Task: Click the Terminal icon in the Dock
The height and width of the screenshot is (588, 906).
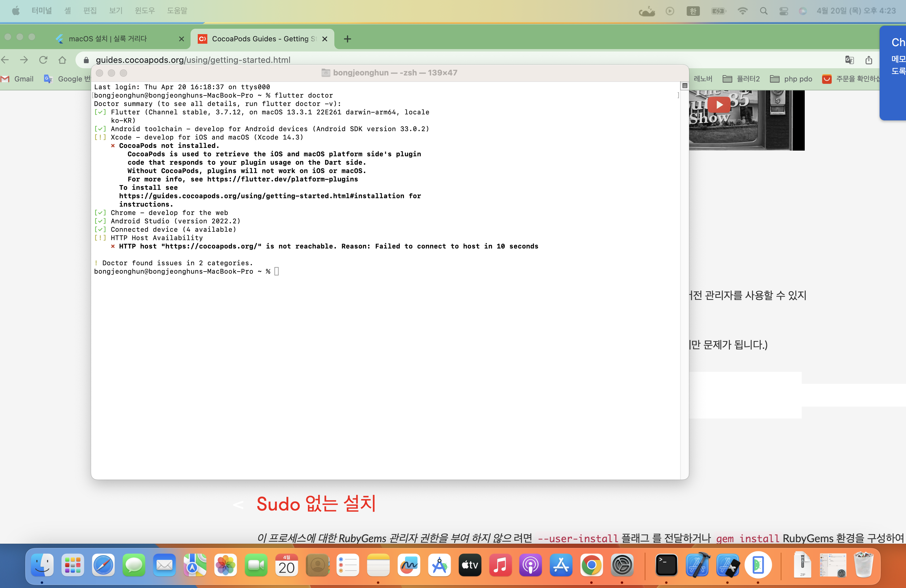Action: (x=666, y=565)
